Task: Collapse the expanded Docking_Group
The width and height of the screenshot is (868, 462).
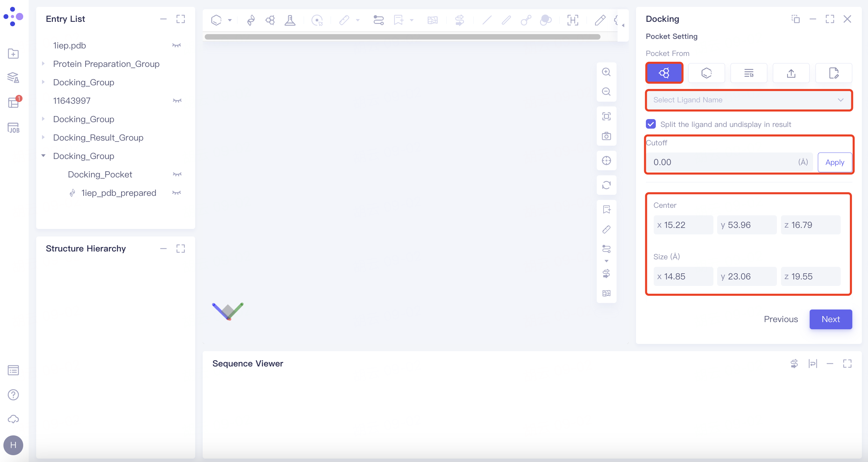Action: 43,156
